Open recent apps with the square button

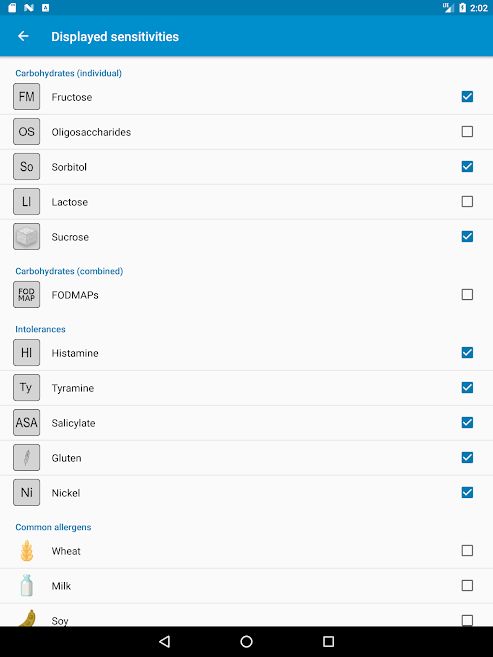pos(328,641)
